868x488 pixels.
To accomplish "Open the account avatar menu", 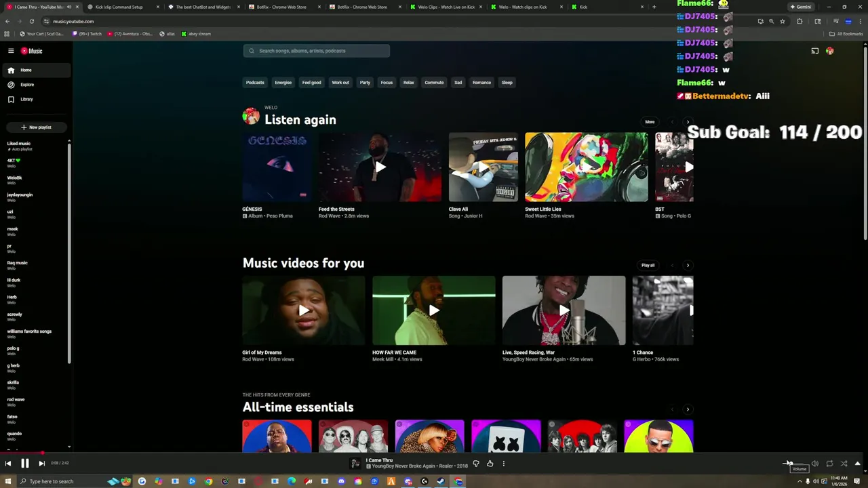I will tap(829, 51).
